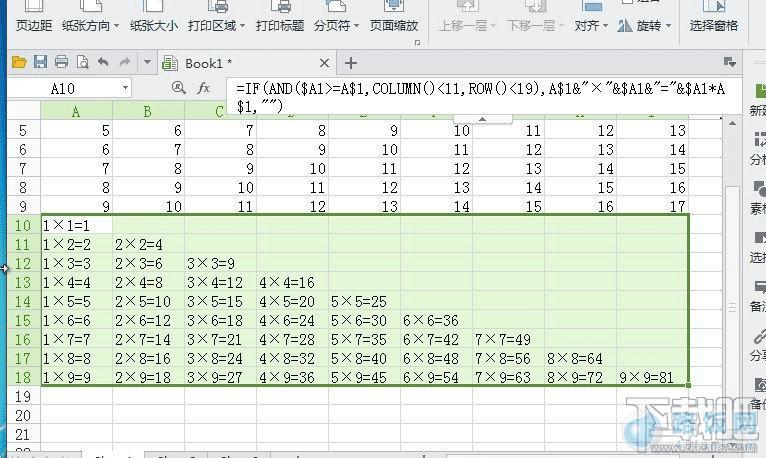The width and height of the screenshot is (766, 458).
Task: Select cell containing 1×1=1
Action: (77, 226)
